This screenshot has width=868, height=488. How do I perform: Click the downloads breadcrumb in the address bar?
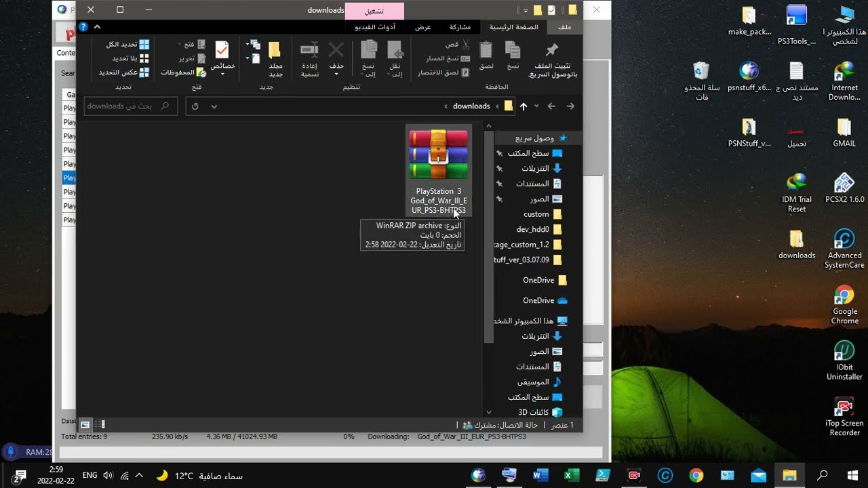pos(471,106)
